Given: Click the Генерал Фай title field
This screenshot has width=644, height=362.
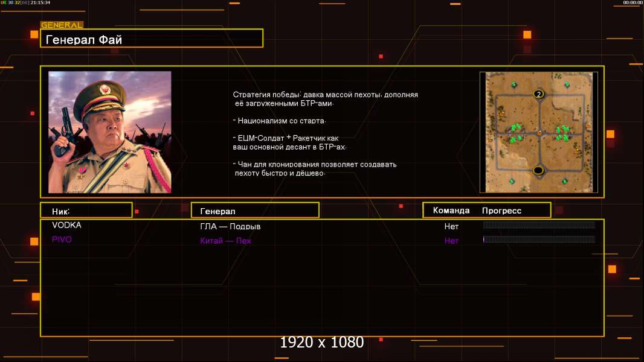Looking at the screenshot, I should coord(152,39).
